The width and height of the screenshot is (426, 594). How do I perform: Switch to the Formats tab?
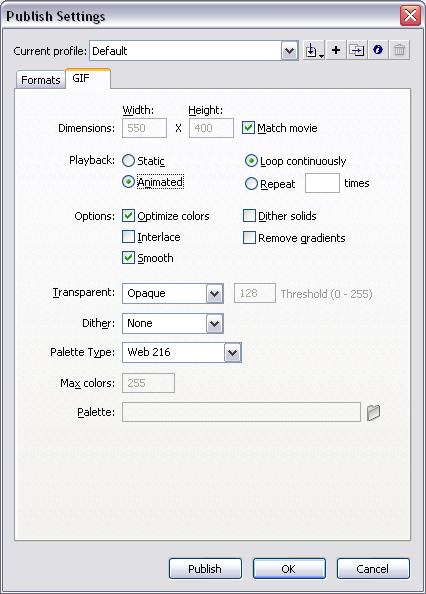point(41,80)
